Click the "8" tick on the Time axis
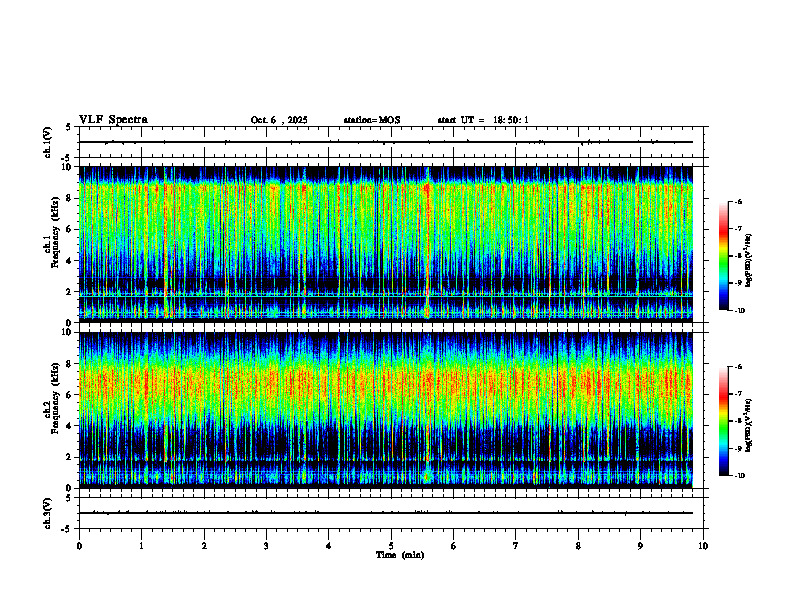 [578, 546]
